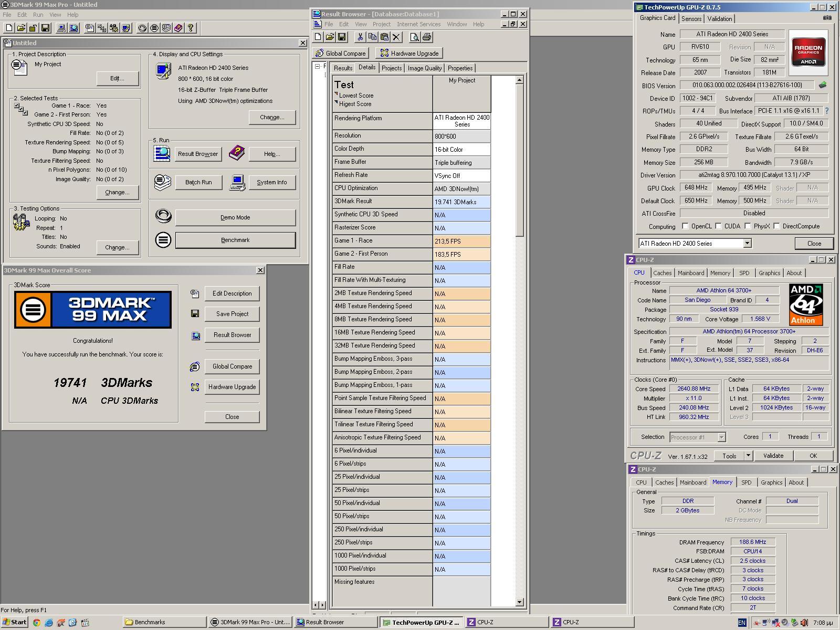Image resolution: width=840 pixels, height=630 pixels.
Task: Click question mark icon in 3DMark toolbar
Action: [191, 28]
